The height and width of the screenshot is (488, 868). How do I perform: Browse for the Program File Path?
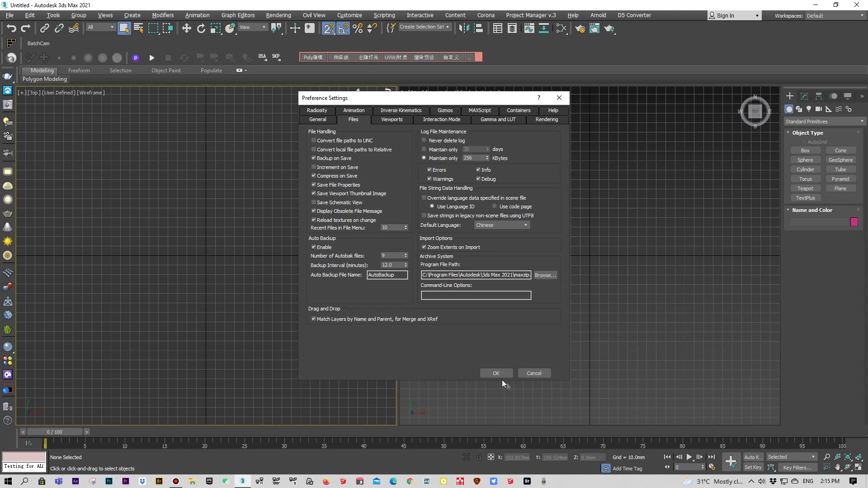(x=545, y=275)
